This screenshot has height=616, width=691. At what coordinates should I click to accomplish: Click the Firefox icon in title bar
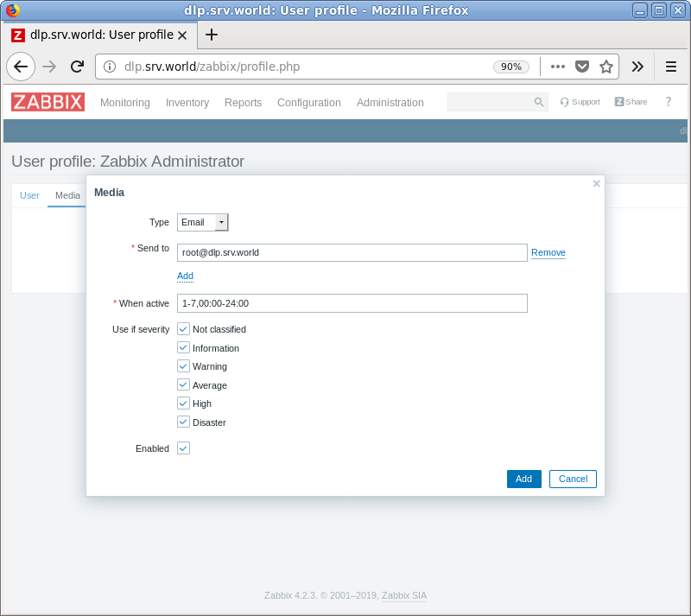[x=13, y=10]
